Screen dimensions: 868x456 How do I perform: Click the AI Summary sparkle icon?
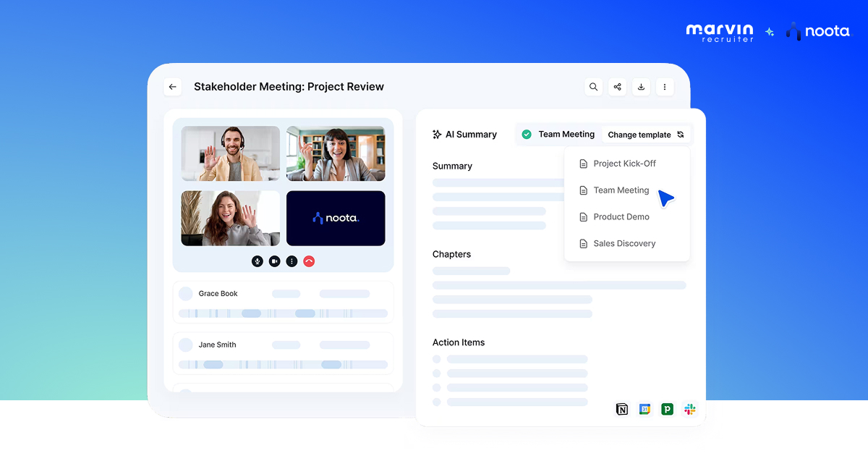click(x=437, y=135)
